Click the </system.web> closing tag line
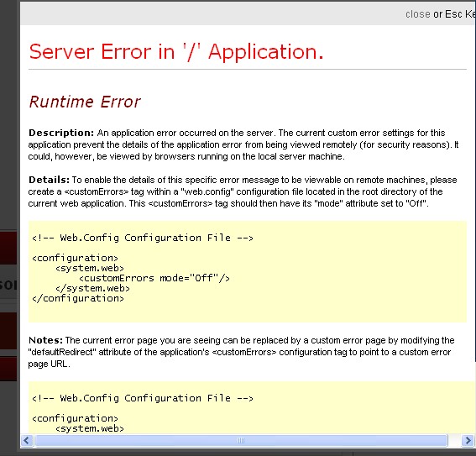 pyautogui.click(x=92, y=288)
